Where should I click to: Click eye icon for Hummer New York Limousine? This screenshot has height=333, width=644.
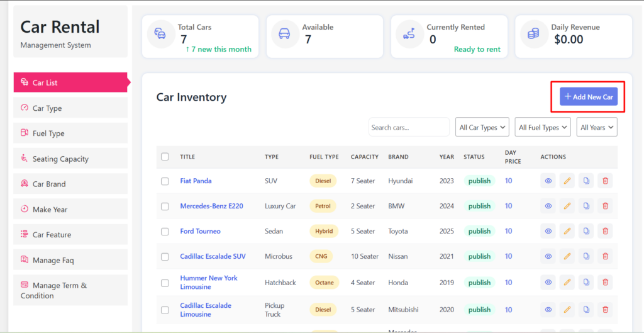pos(548,283)
